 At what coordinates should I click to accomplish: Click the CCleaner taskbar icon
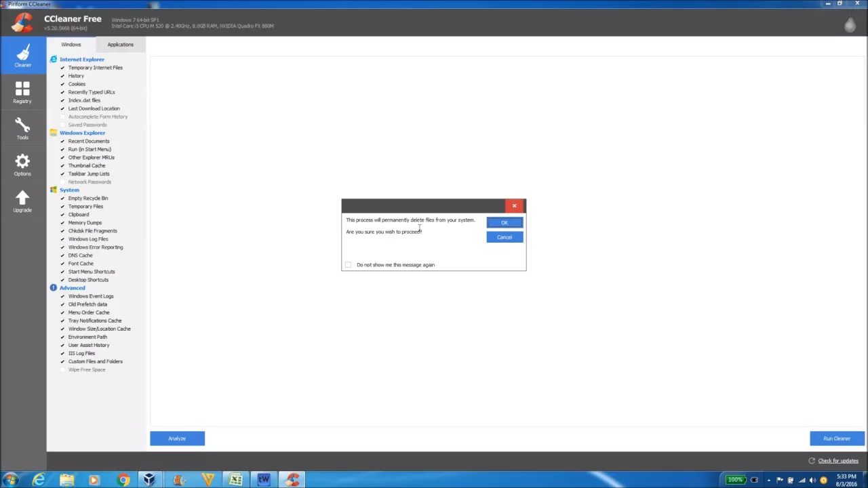pos(292,480)
